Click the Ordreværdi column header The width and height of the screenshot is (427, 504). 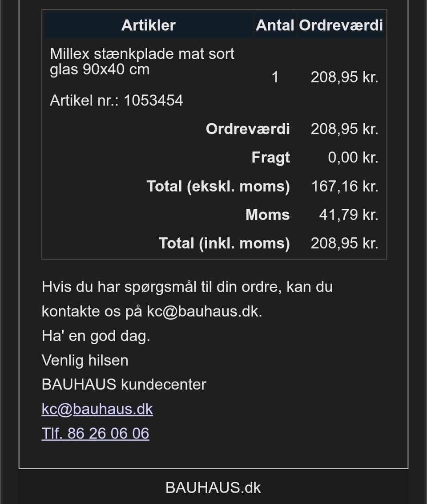point(341,25)
